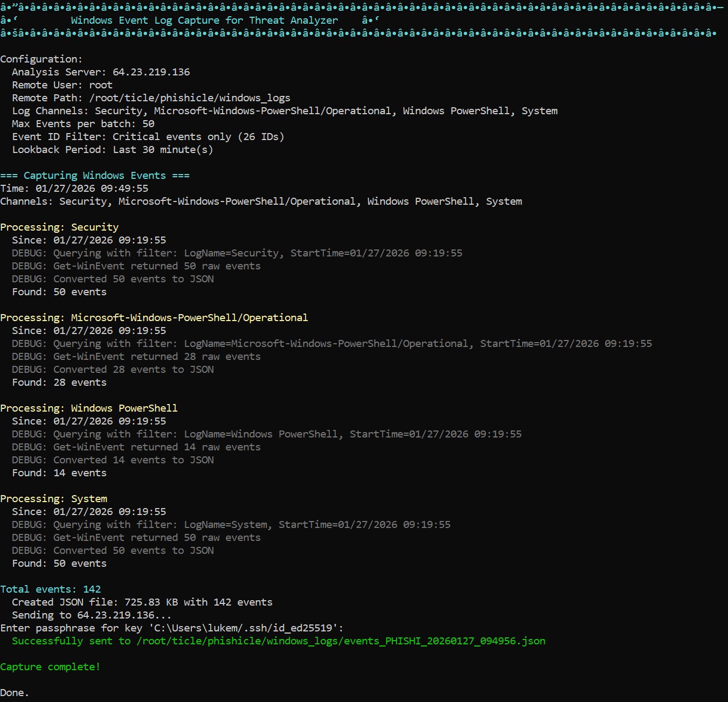Click the Max Events per batch line

[83, 124]
